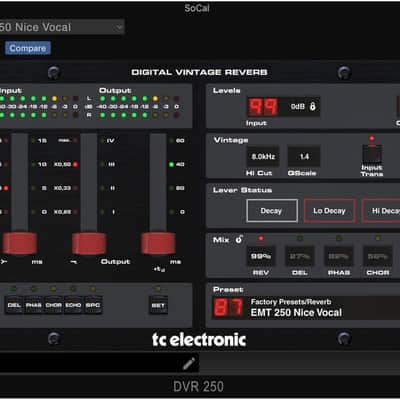400x400 pixels.
Task: Open the Nice Vocal preset dropdown
Action: click(x=62, y=27)
